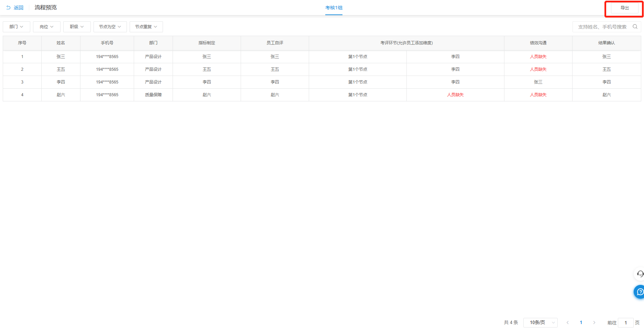Click 张三 in the 姓名 column
The height and width of the screenshot is (333, 644).
(x=61, y=57)
